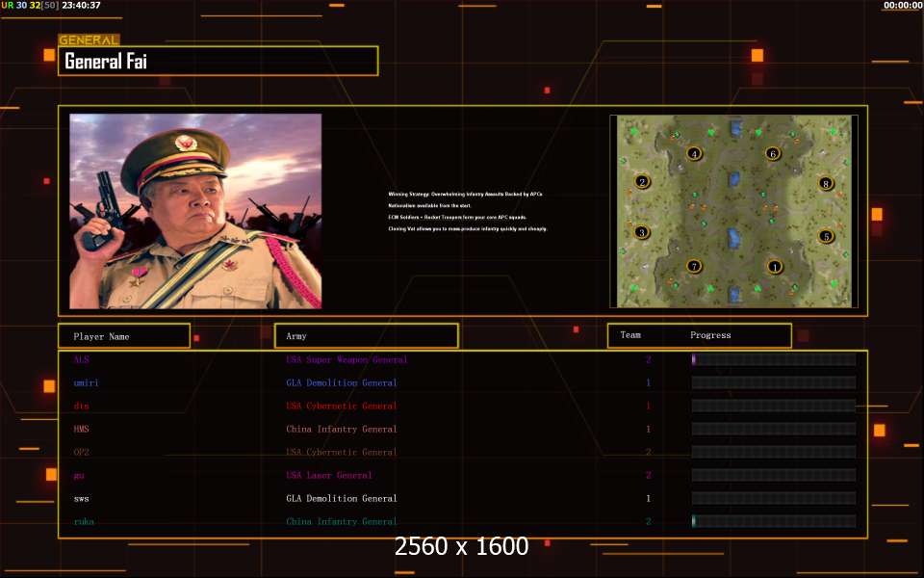Click the Player Name column header

coord(124,335)
